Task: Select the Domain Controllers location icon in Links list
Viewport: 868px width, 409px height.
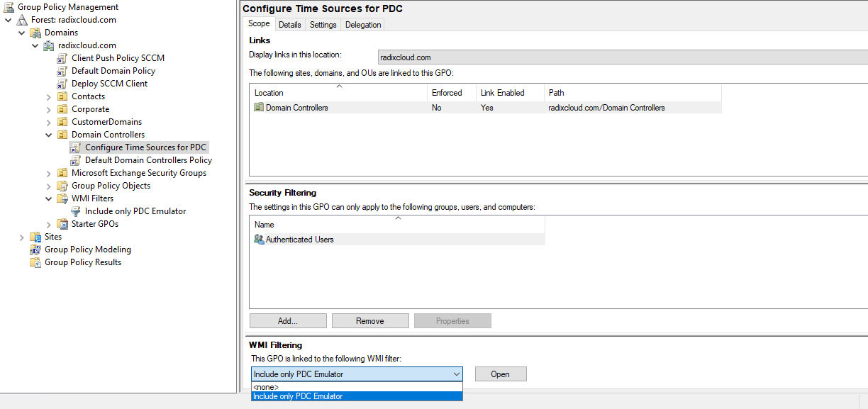Action: point(259,107)
